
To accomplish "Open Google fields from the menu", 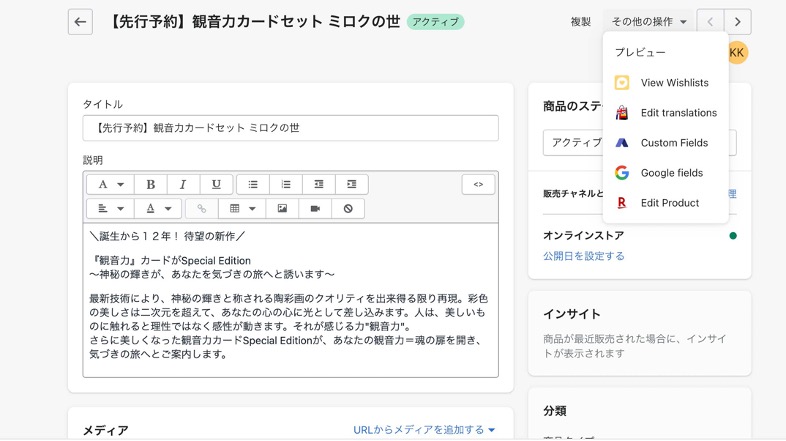I will click(671, 173).
